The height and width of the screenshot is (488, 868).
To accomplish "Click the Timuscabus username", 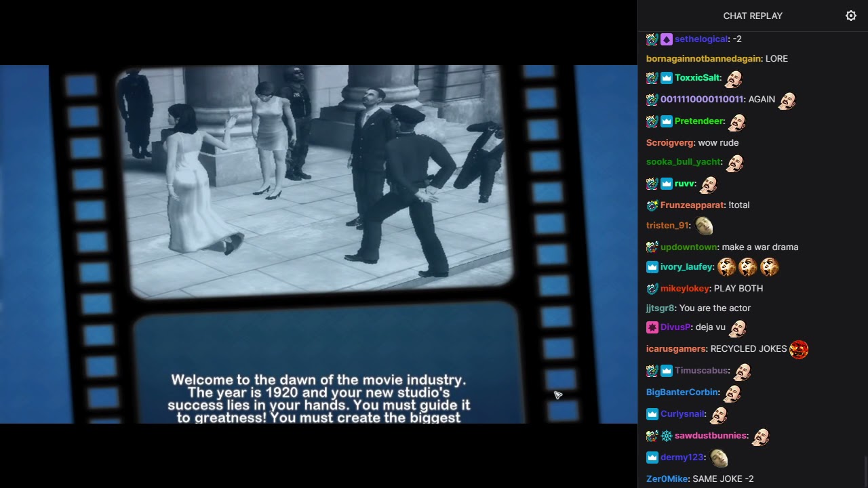I will coord(702,371).
